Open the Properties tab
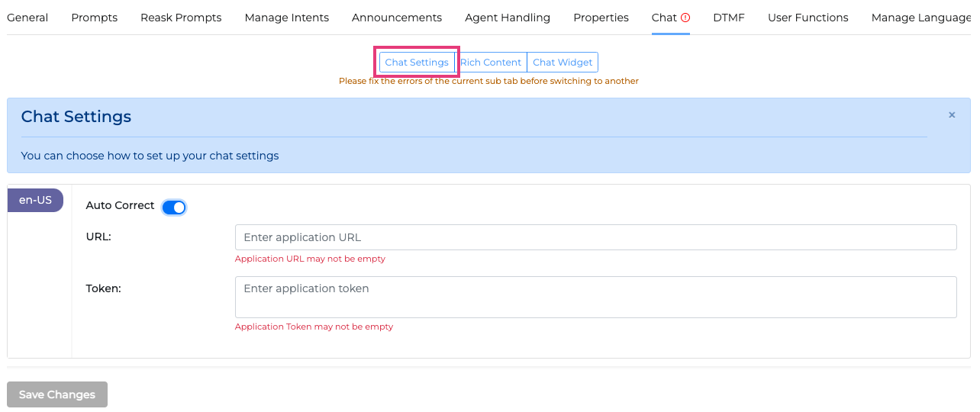This screenshot has width=980, height=412. 601,18
